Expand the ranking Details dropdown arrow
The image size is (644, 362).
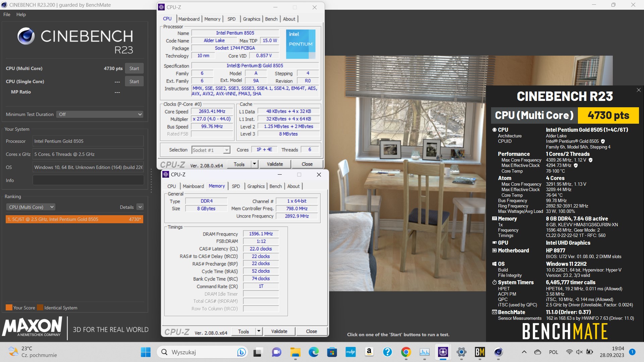pos(140,207)
